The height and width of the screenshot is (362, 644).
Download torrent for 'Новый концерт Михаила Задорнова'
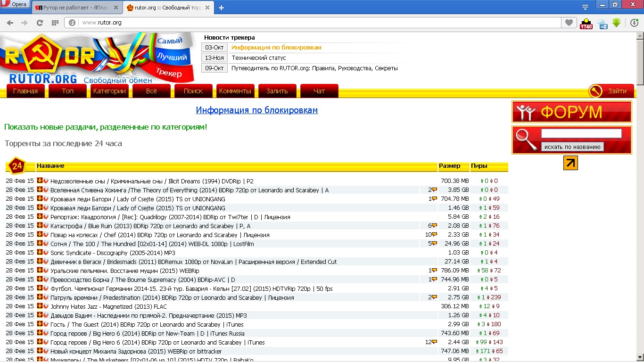pyautogui.click(x=40, y=351)
